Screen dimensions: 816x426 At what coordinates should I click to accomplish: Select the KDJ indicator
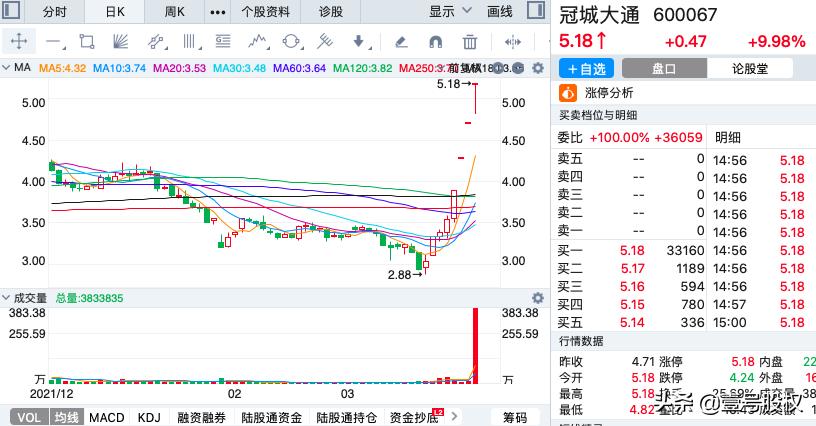pos(149,417)
